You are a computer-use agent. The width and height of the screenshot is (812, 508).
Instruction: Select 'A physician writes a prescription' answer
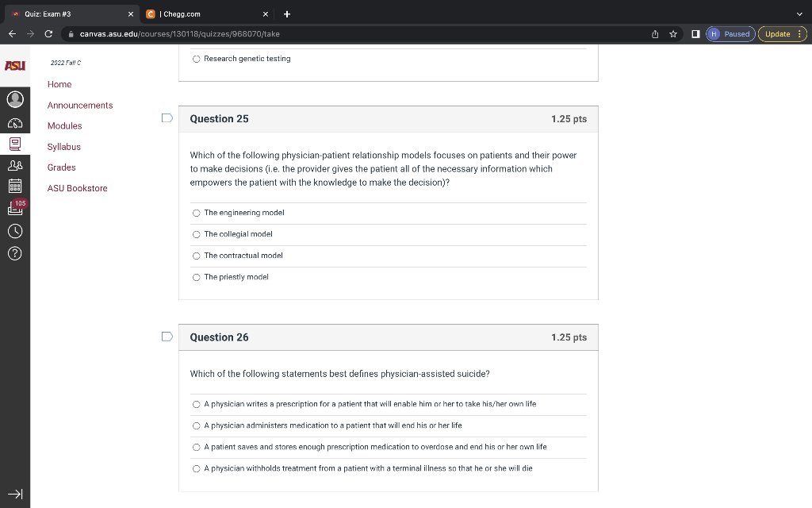[197, 404]
